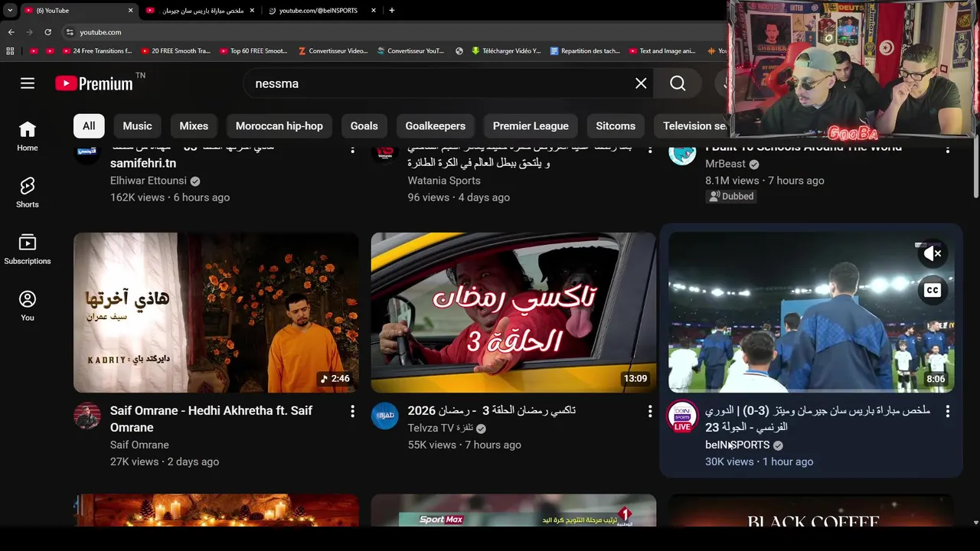Open the Saif Omrane Hedhi Akhretha thumbnail

[216, 313]
